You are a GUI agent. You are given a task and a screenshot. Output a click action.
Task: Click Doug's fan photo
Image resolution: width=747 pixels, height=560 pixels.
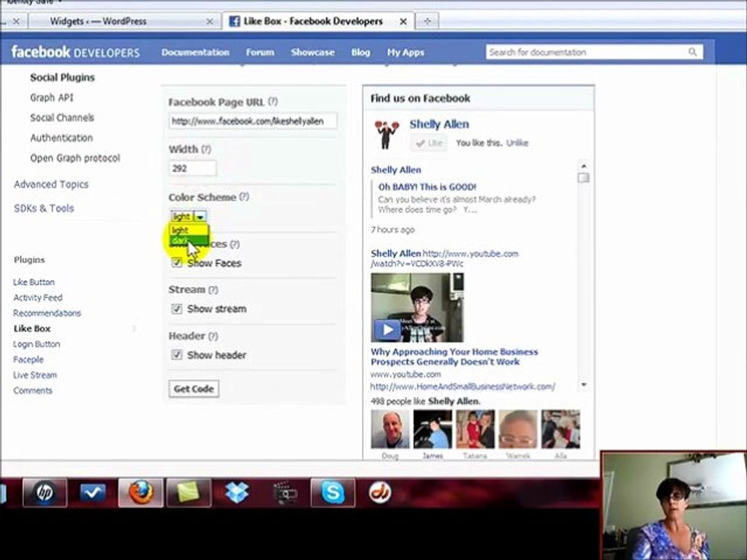(390, 429)
